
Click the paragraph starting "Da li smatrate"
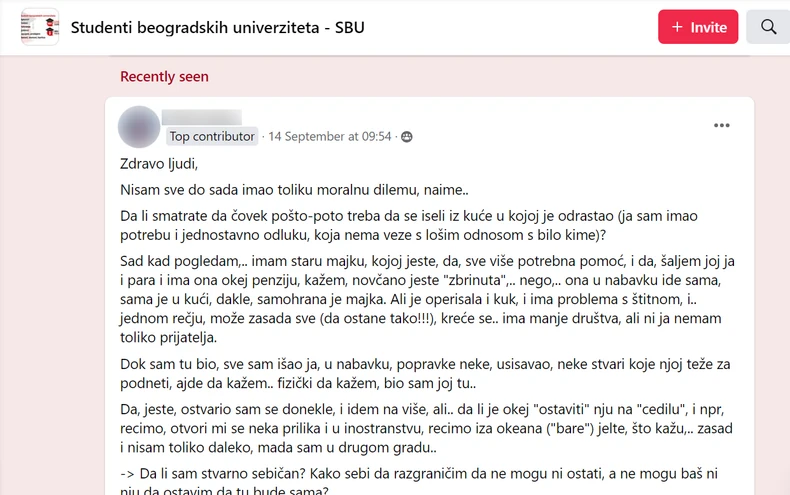[x=408, y=225]
